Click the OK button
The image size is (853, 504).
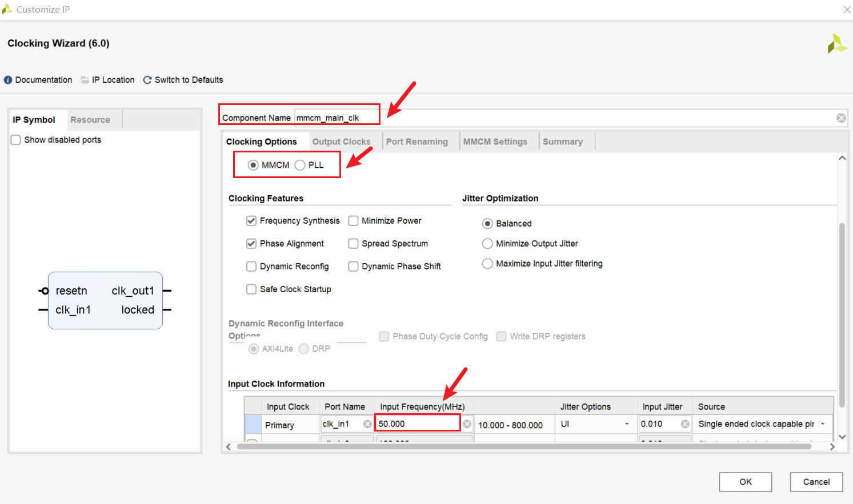coord(746,482)
